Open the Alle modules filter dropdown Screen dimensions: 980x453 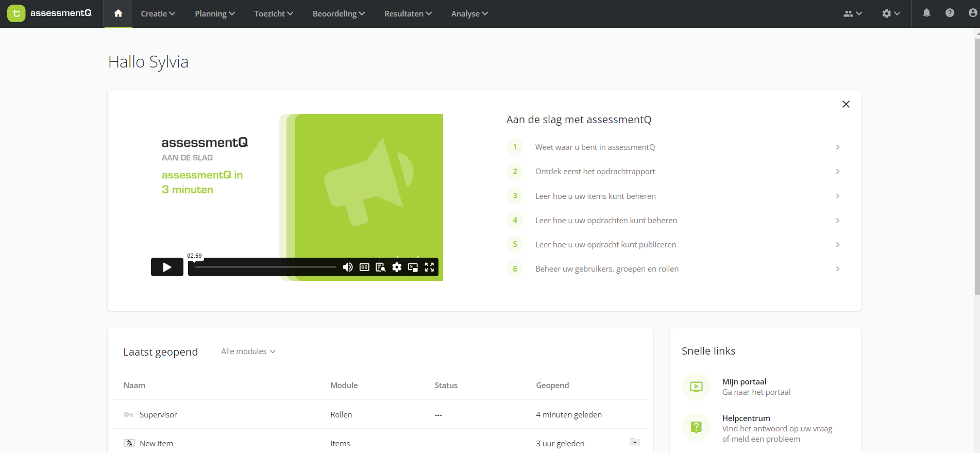click(248, 351)
